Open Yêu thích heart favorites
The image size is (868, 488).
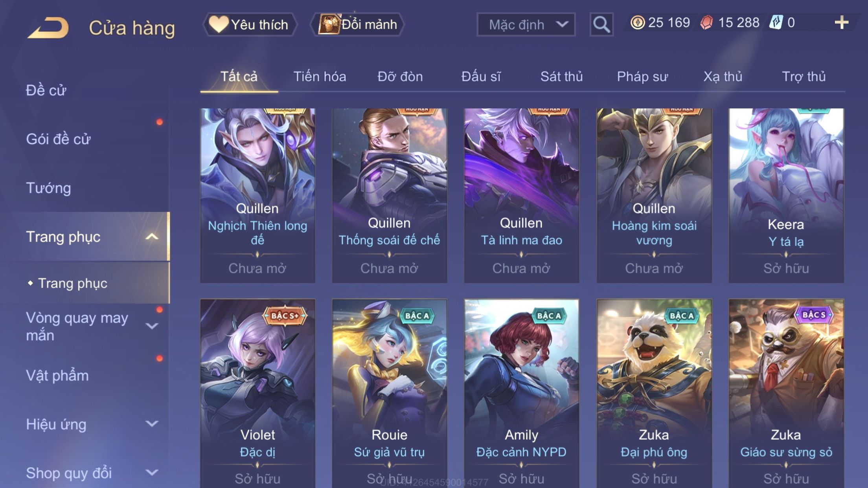(219, 24)
